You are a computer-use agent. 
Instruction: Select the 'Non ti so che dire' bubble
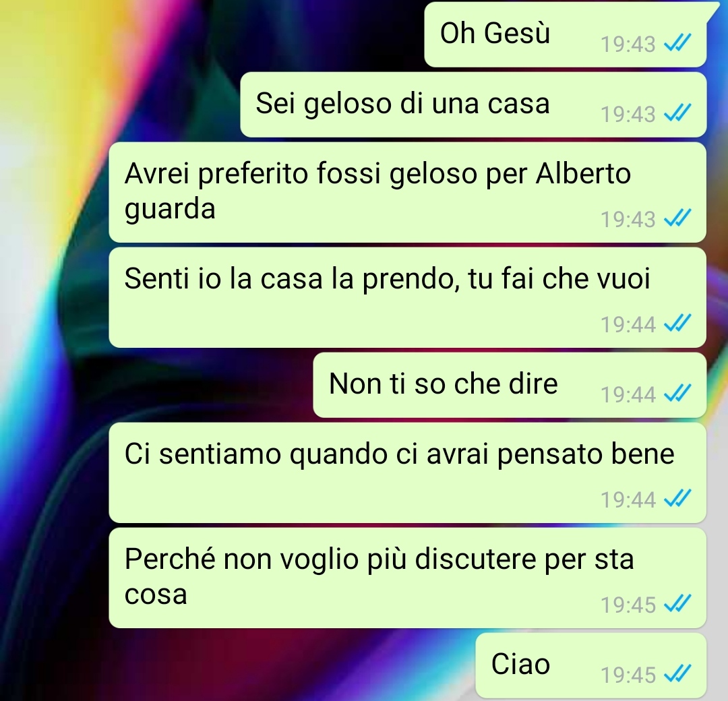510,385
